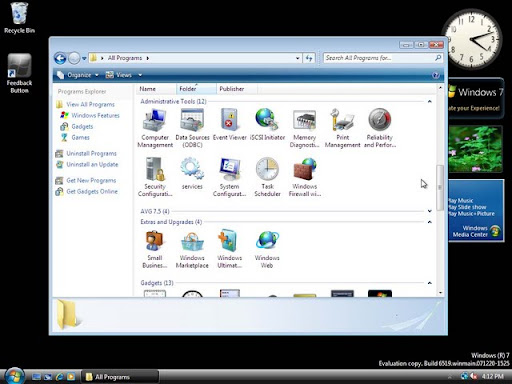Launch Event Viewer
The width and height of the screenshot is (512, 384).
pos(229,124)
